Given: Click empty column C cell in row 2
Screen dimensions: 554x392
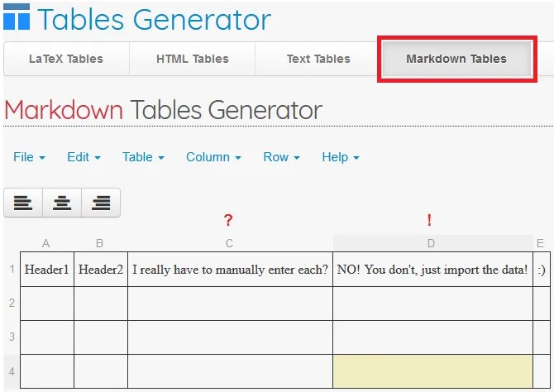Looking at the screenshot, I should tap(230, 304).
